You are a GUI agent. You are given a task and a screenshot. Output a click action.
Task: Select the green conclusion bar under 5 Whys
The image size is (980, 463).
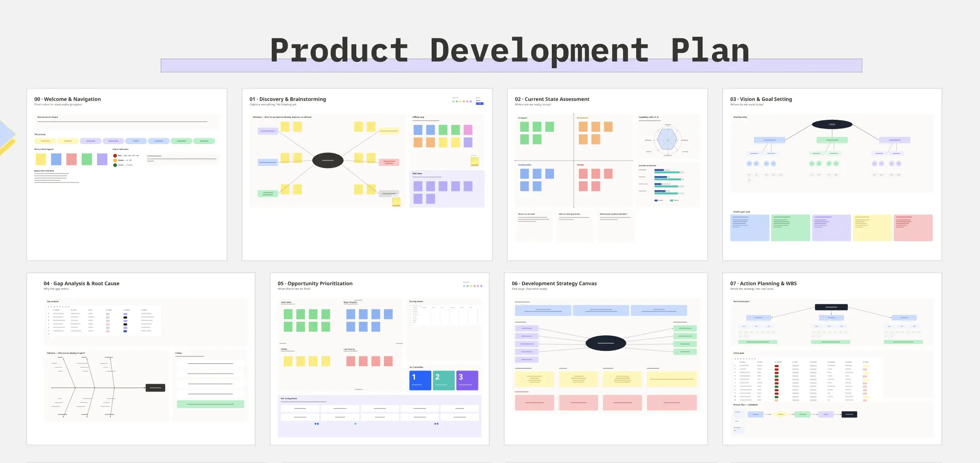coord(210,404)
